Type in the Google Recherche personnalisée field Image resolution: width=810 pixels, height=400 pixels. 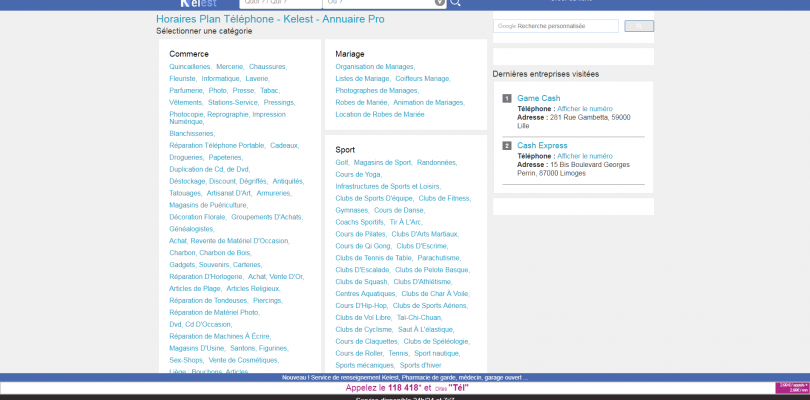[x=557, y=26]
